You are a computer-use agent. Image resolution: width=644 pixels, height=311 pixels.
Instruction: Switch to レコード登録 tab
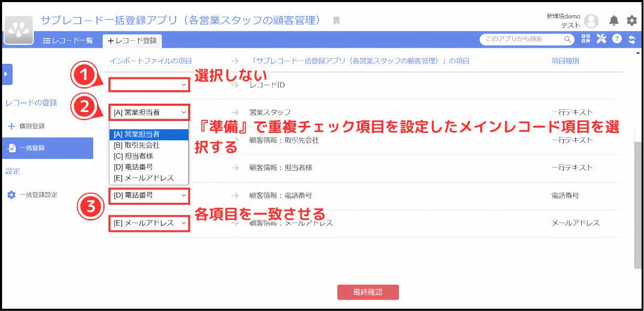click(x=132, y=40)
